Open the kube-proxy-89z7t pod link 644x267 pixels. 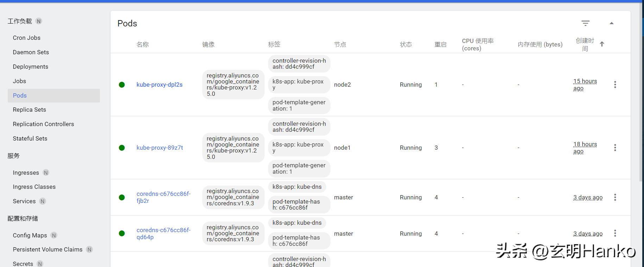coord(160,148)
